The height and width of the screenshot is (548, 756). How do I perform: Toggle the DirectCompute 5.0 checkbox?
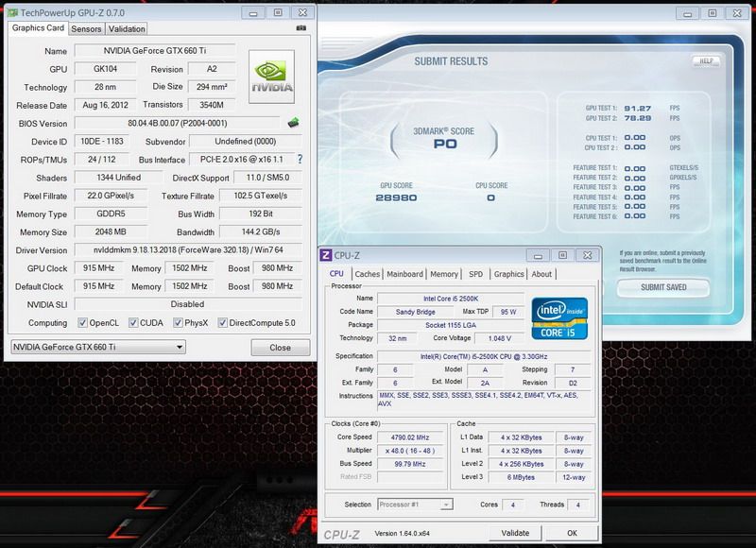pos(223,322)
